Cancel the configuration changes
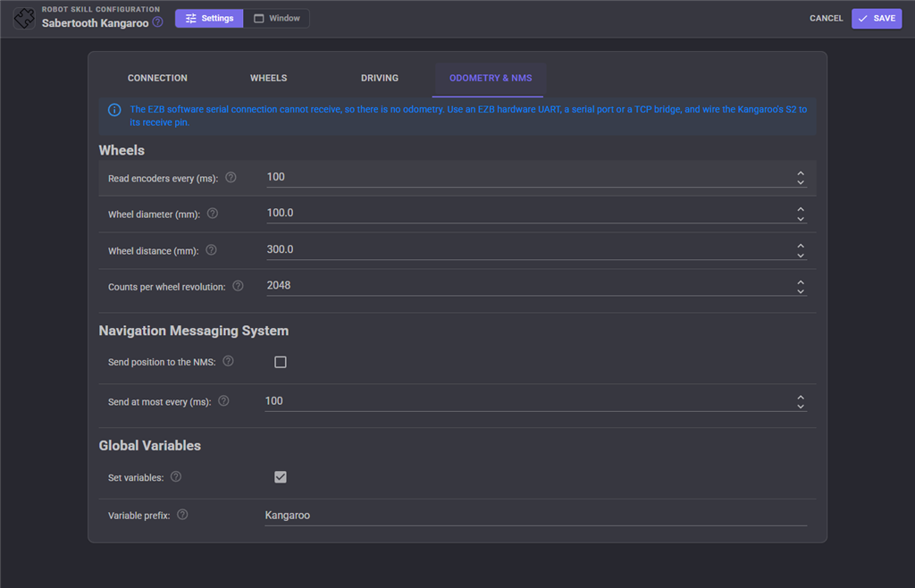The width and height of the screenshot is (915, 588). (x=826, y=19)
